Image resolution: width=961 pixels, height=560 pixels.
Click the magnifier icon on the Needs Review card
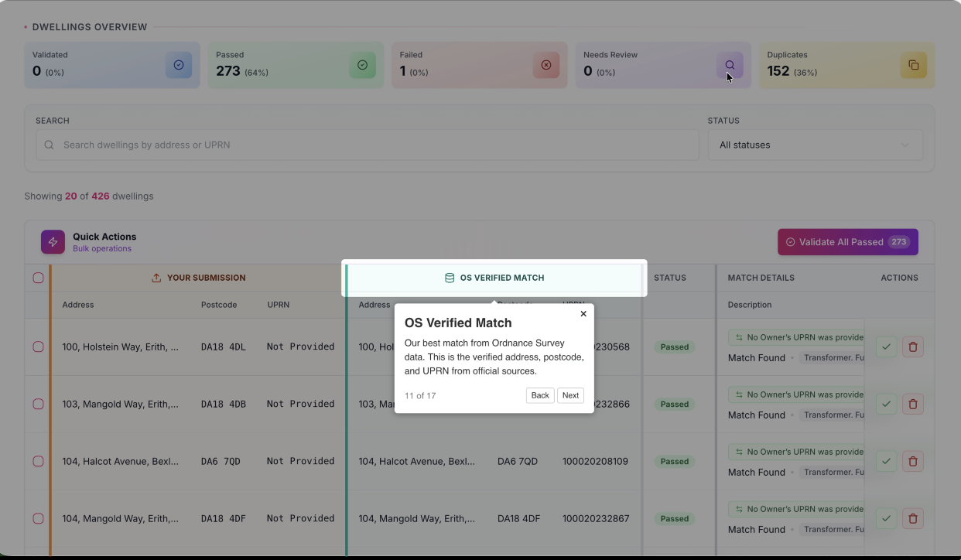pos(730,64)
